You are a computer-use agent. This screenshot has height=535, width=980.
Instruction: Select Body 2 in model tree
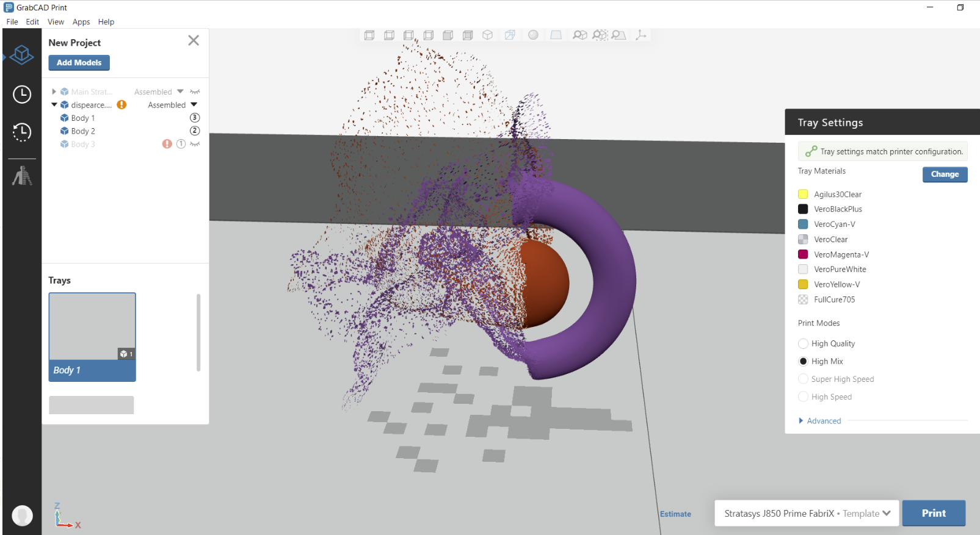click(83, 131)
